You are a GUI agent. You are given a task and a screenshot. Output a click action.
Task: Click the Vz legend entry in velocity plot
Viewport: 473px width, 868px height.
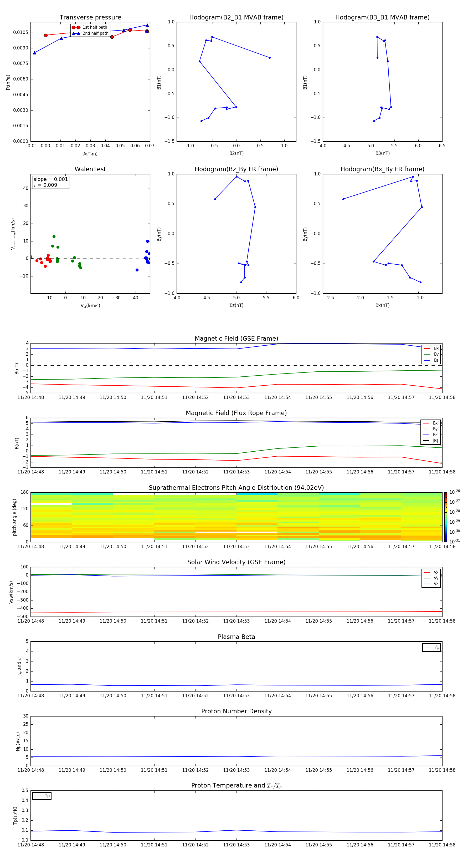tap(431, 584)
